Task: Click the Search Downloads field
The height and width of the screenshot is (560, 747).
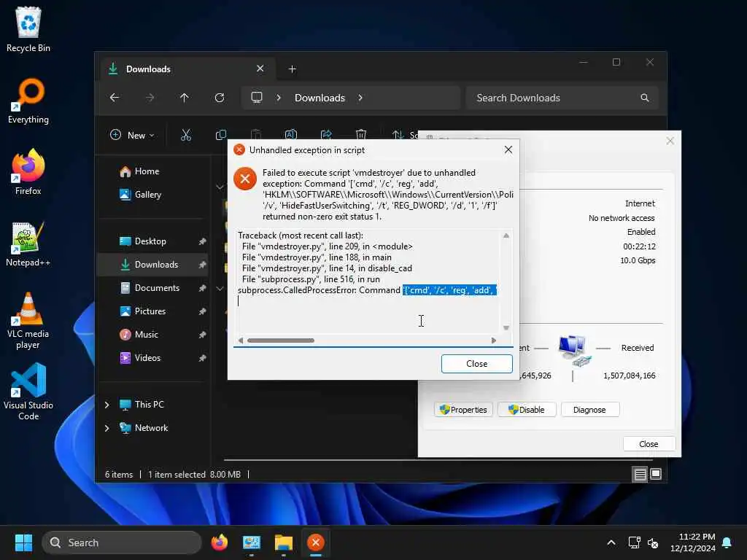Action: (x=562, y=98)
